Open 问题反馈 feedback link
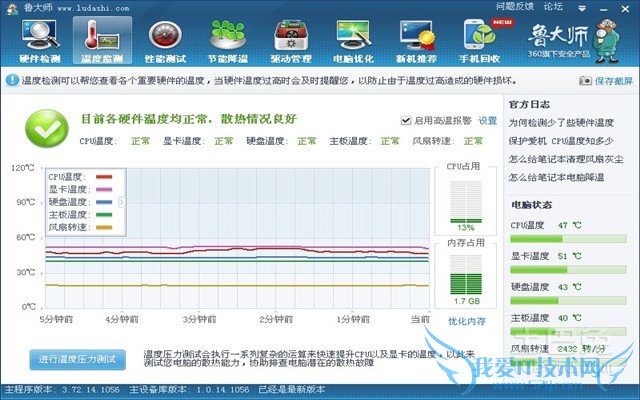This screenshot has height=400, width=640. point(515,6)
